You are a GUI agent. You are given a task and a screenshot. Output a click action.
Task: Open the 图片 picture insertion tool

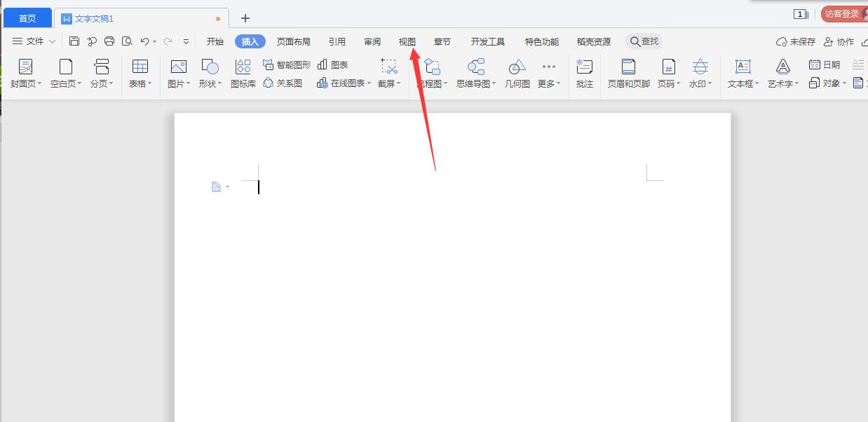(x=177, y=74)
